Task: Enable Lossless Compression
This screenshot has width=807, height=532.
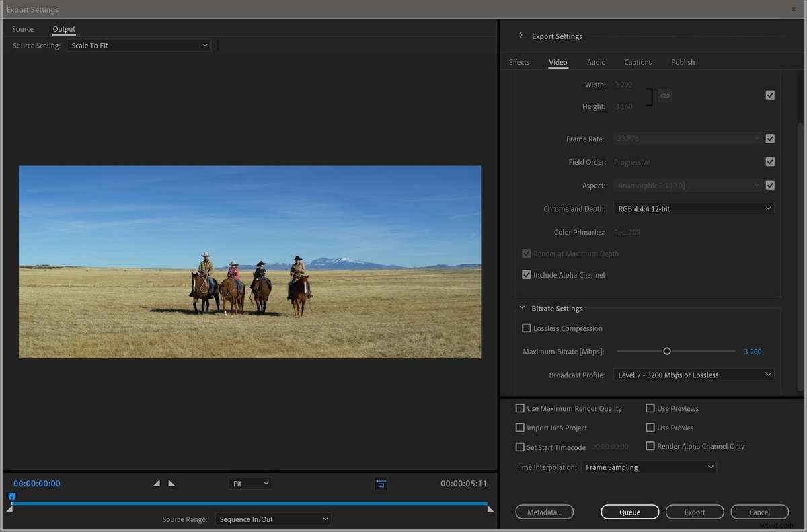Action: point(527,328)
